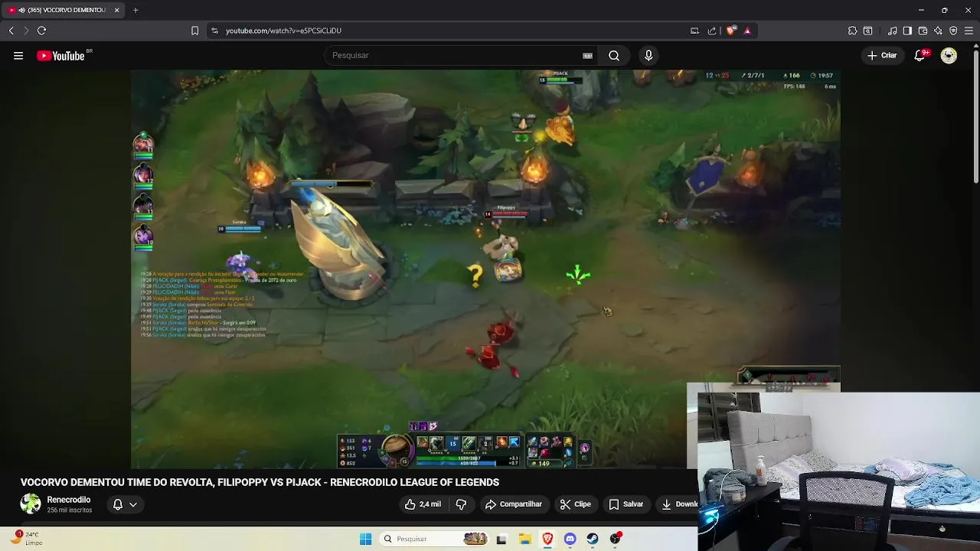This screenshot has width=980, height=551.
Task: Open the Leo AI sparkle icon
Action: click(x=938, y=31)
